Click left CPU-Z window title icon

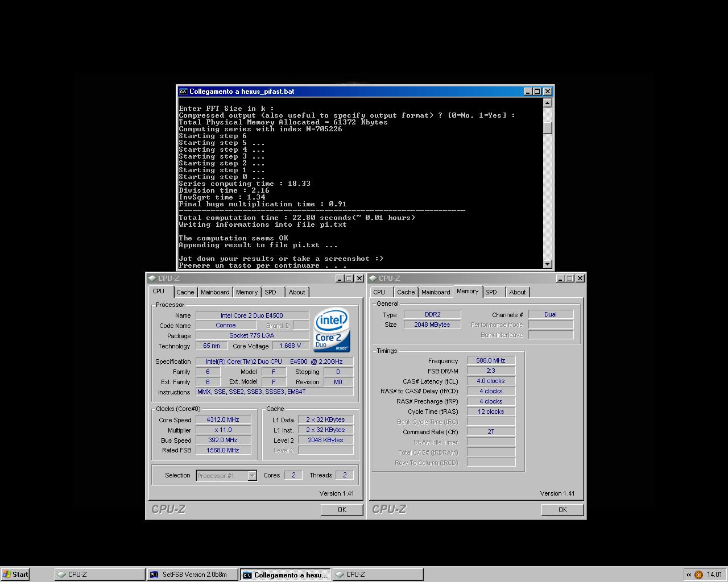tap(152, 278)
